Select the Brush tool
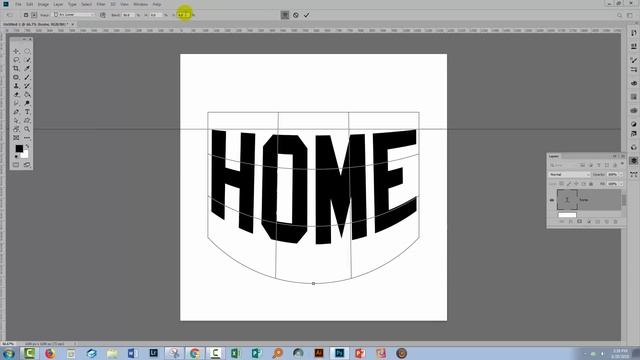Viewport: 640px width, 360px height. click(27, 77)
